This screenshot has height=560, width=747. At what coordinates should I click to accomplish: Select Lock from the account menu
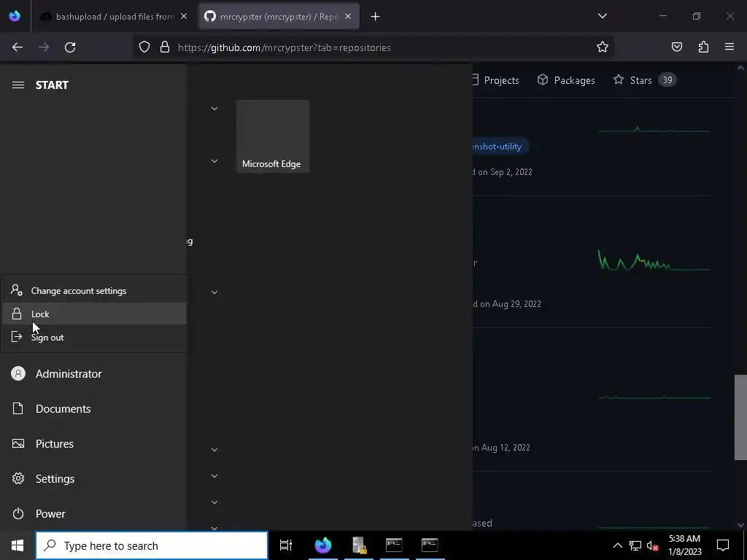point(94,314)
